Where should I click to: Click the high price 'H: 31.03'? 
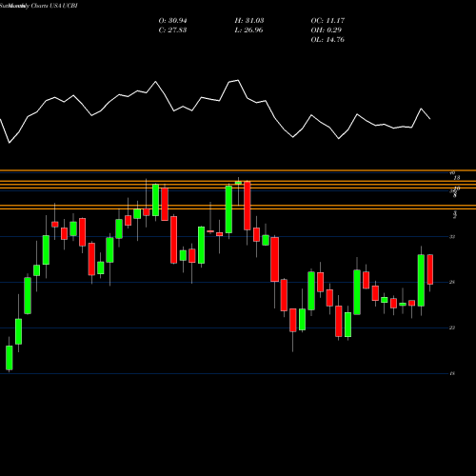pos(249,21)
